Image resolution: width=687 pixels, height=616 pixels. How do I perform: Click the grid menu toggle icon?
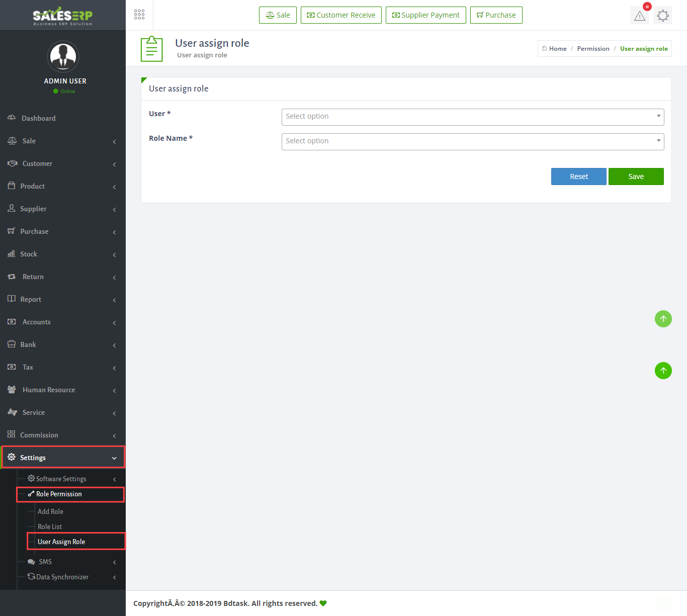click(x=139, y=15)
